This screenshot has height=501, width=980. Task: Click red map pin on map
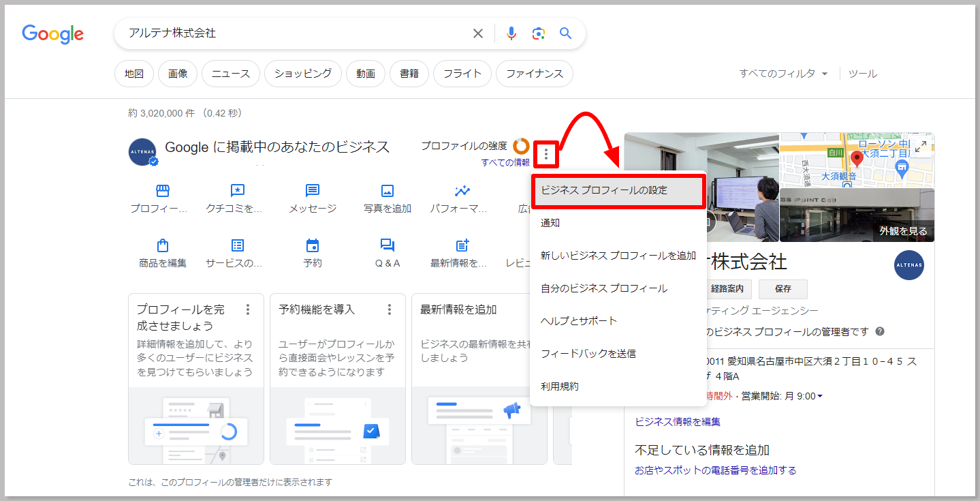click(857, 160)
